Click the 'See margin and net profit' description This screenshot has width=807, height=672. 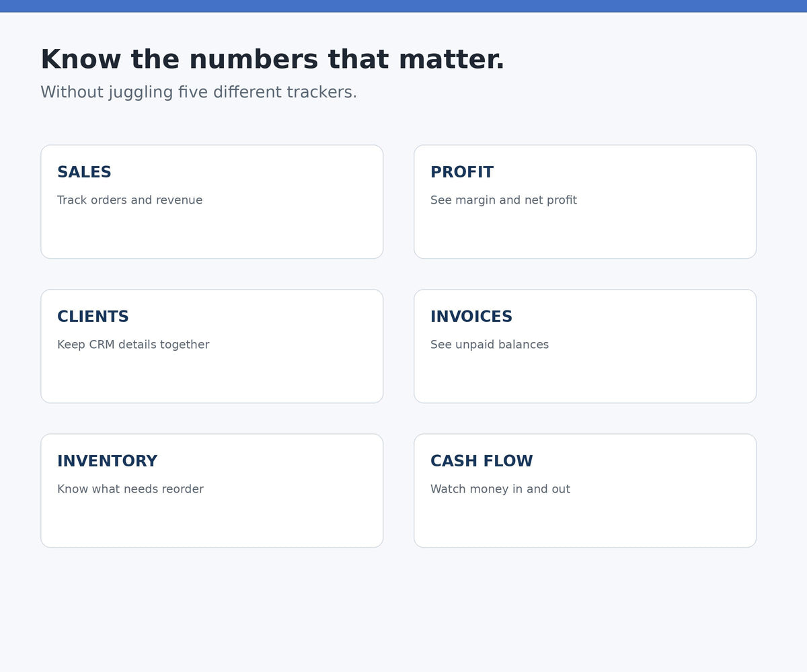pyautogui.click(x=504, y=200)
